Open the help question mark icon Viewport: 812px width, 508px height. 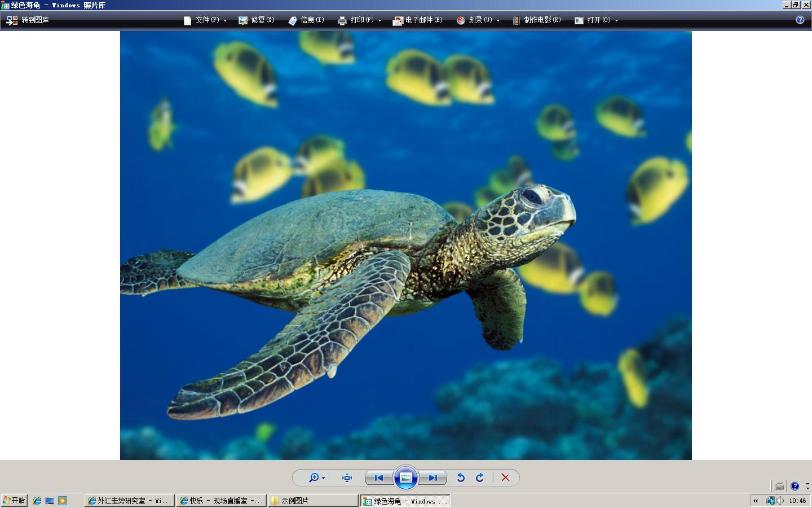click(800, 20)
